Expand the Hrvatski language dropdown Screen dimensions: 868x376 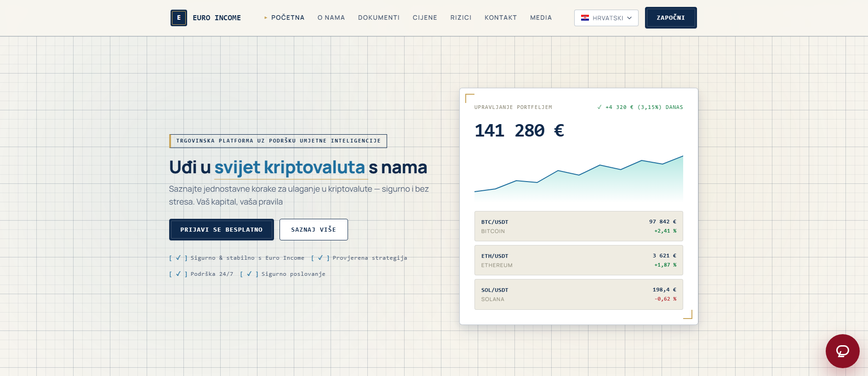[606, 18]
